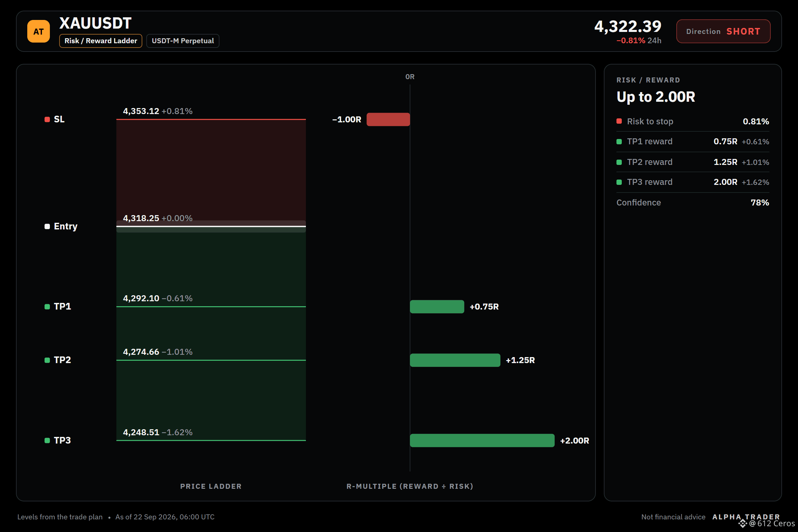The image size is (798, 532).
Task: Click the green TP2 legend marker
Action: coord(47,360)
